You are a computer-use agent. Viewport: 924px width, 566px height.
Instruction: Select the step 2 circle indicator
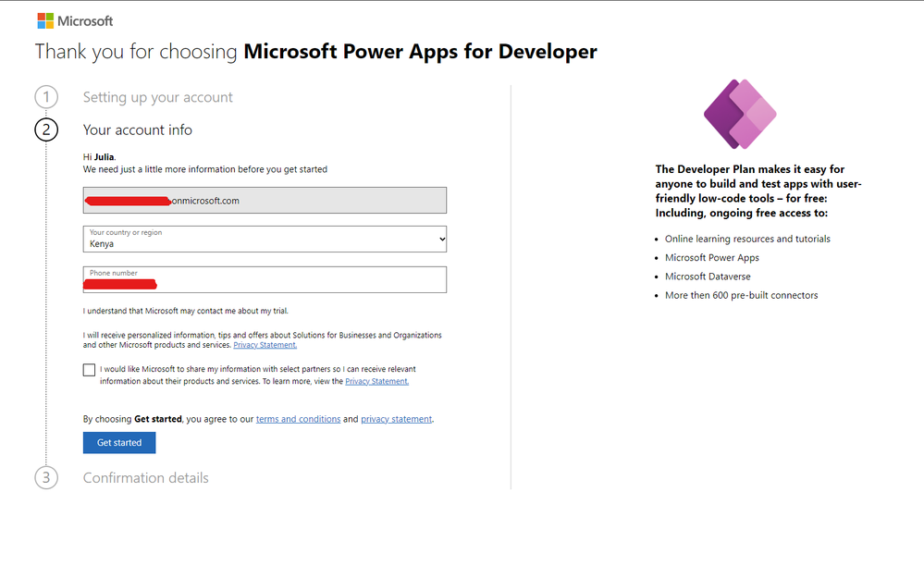[46, 129]
